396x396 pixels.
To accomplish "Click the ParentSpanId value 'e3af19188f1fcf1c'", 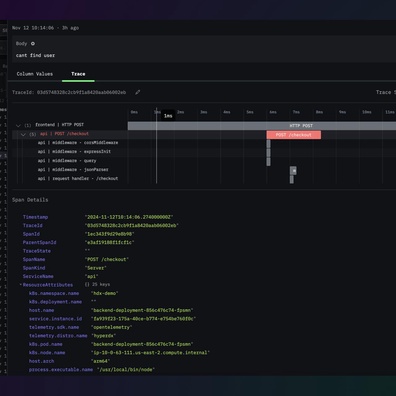I will (109, 243).
